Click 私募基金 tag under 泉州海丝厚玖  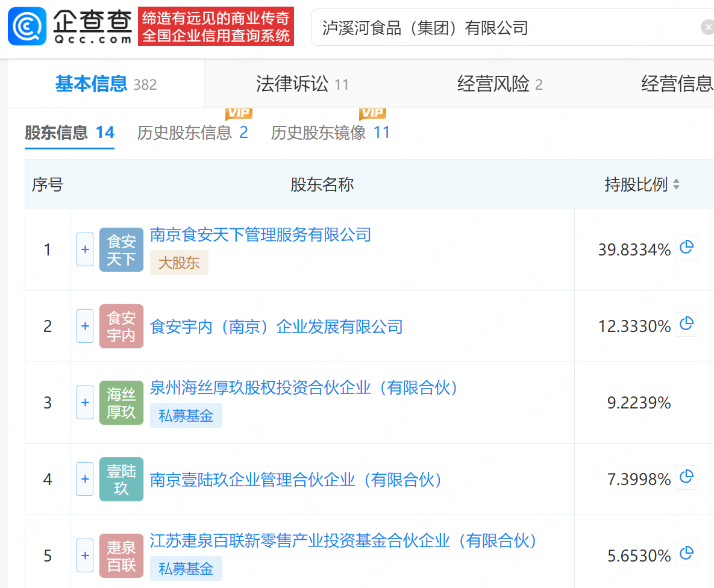point(186,415)
